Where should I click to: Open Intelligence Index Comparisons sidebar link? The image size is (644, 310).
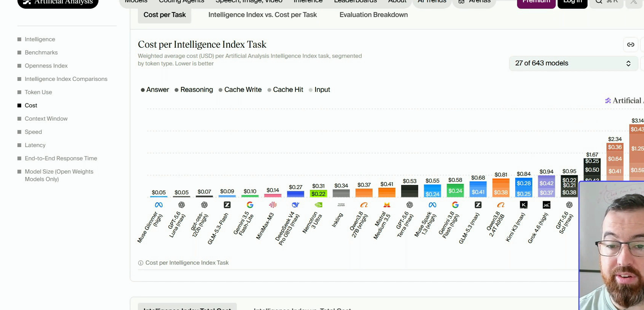click(66, 79)
